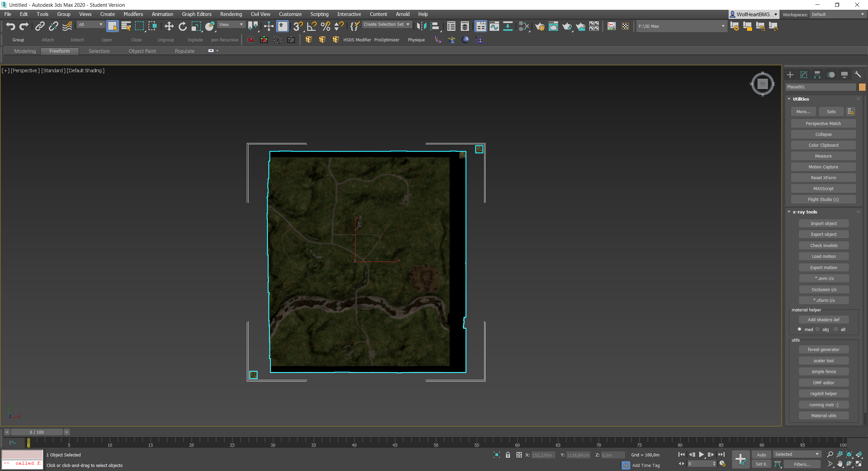Open Select by Name list icon

pos(126,26)
